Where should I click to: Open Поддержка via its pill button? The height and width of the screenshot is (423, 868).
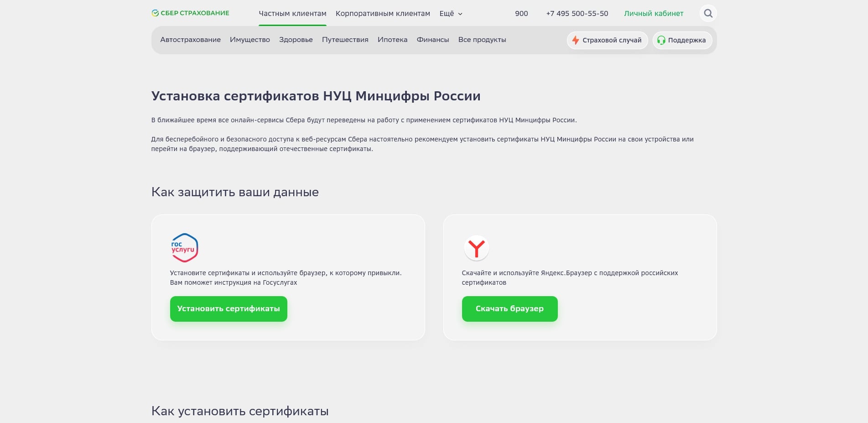point(682,40)
